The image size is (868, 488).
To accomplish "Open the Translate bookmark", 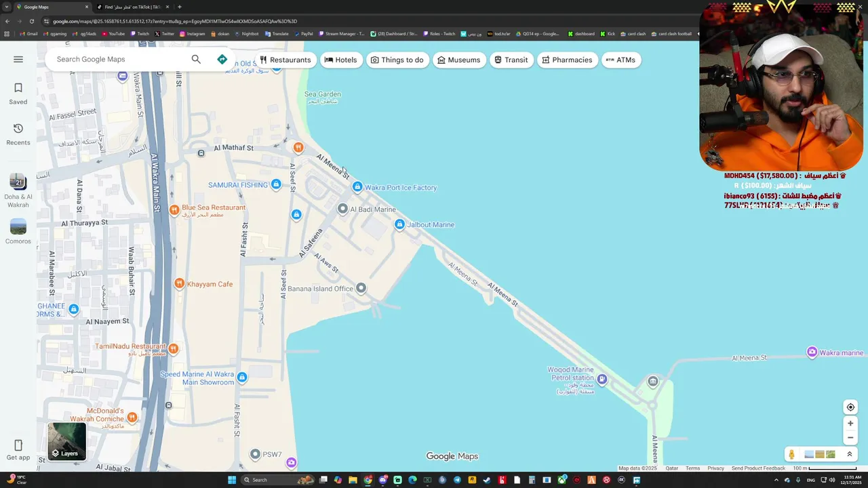I will [x=277, y=34].
